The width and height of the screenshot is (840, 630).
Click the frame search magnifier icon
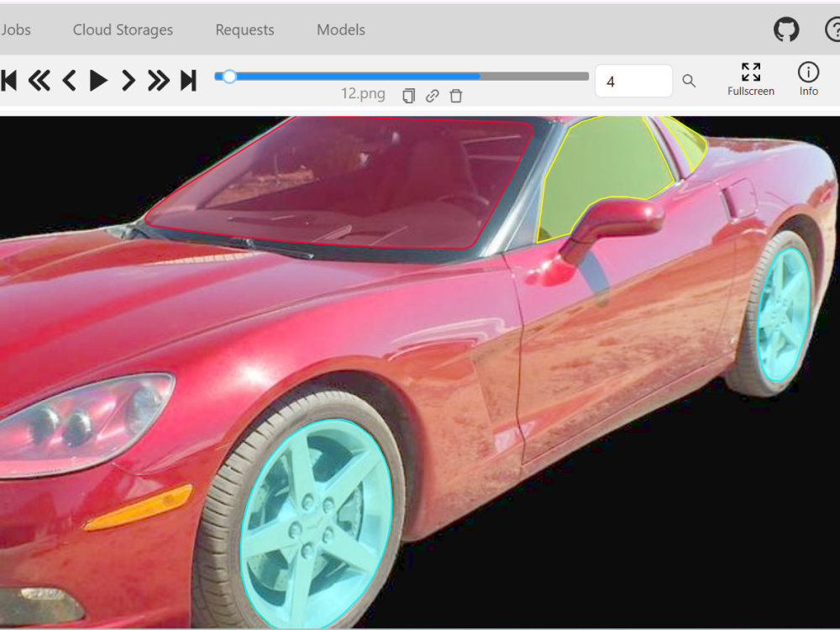tap(689, 81)
